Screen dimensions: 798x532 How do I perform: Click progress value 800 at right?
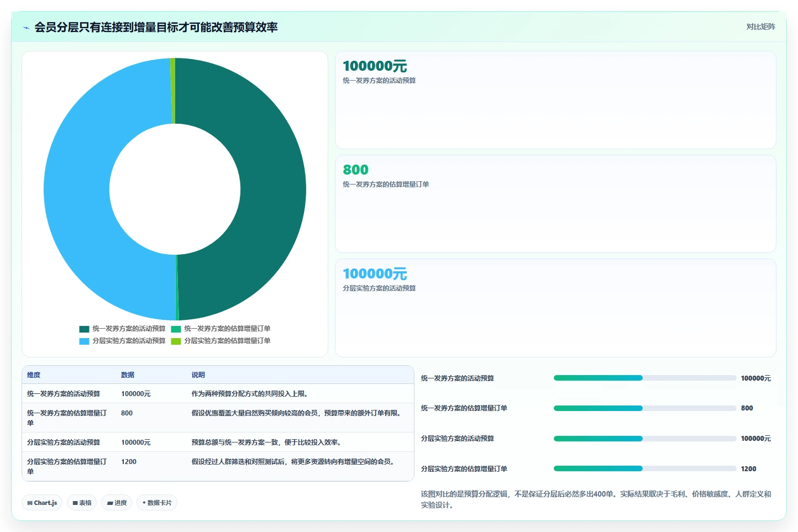tap(747, 408)
